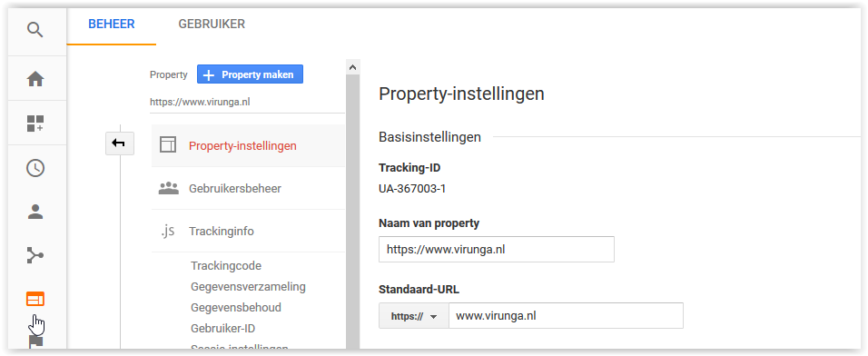Open the orange Behavior layout icon
Screen dimensions: 868x356
35,299
